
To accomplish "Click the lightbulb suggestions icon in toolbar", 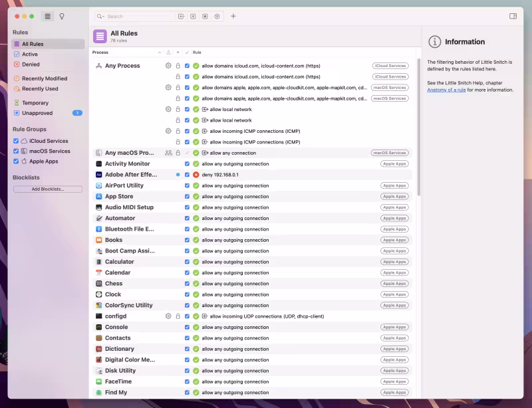I will pos(62,16).
